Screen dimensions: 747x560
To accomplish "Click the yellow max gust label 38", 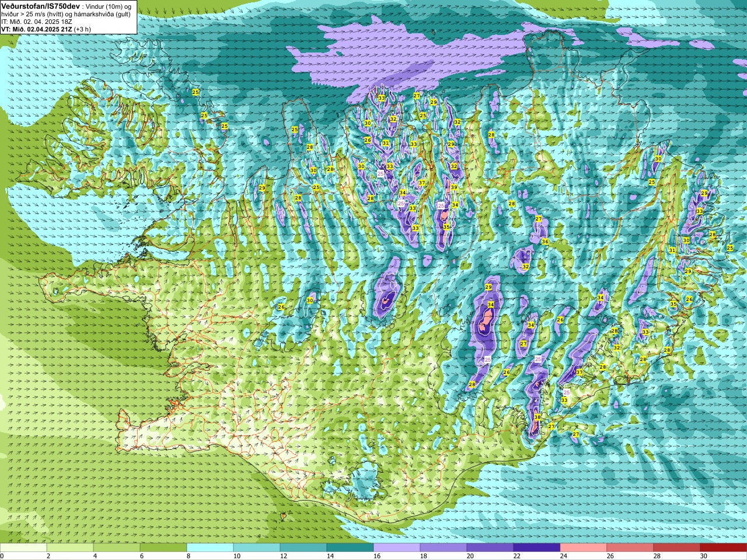I will (x=537, y=417).
